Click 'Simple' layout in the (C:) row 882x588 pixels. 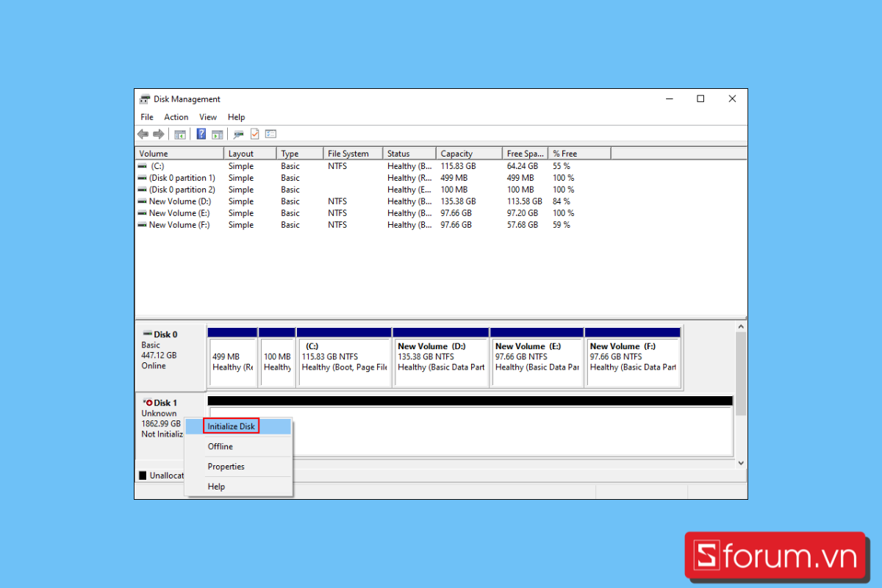coord(240,166)
